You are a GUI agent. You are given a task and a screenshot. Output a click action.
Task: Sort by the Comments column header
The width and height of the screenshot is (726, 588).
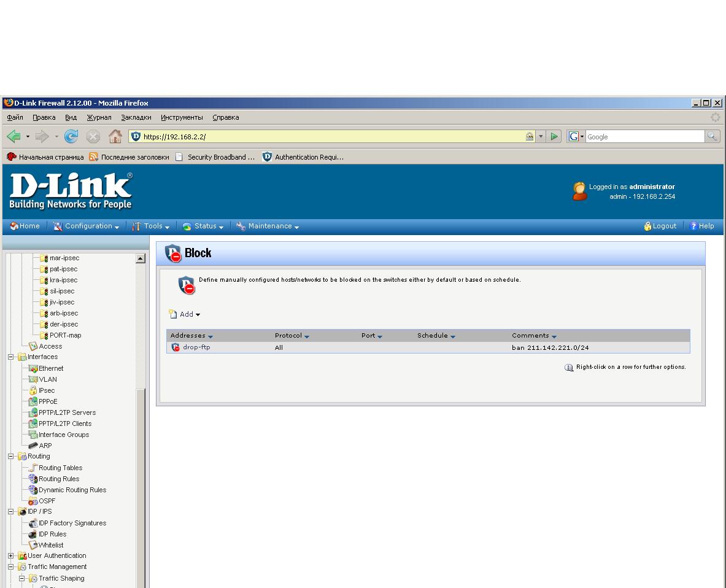[x=534, y=336]
